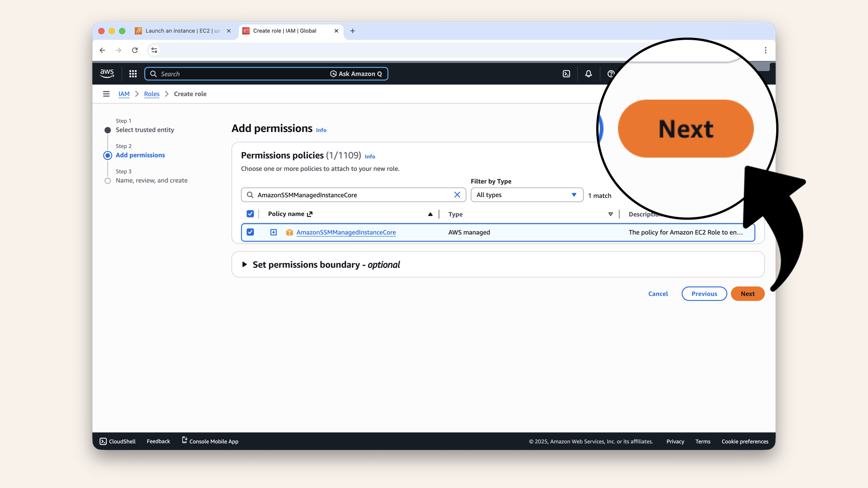Open the notifications bell

click(x=588, y=74)
